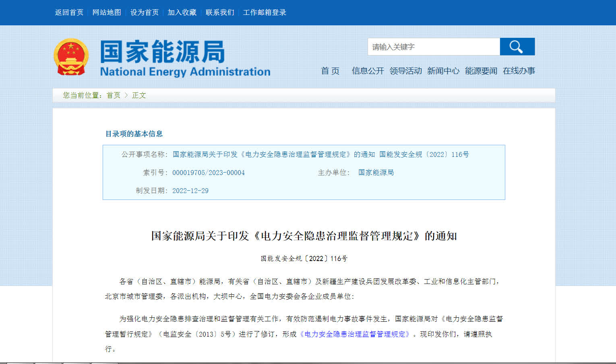Click document number 国能发安全规〔2022〕116号 under title
The width and height of the screenshot is (616, 364).
[304, 259]
